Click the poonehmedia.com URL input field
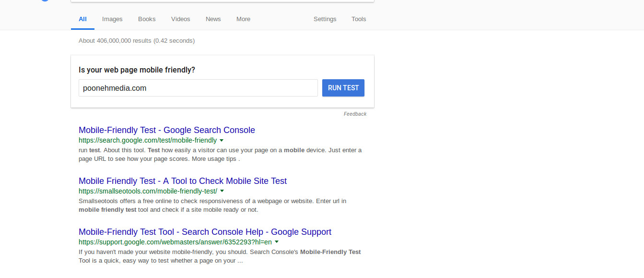Screen dimensions: 644x278 pyautogui.click(x=198, y=88)
